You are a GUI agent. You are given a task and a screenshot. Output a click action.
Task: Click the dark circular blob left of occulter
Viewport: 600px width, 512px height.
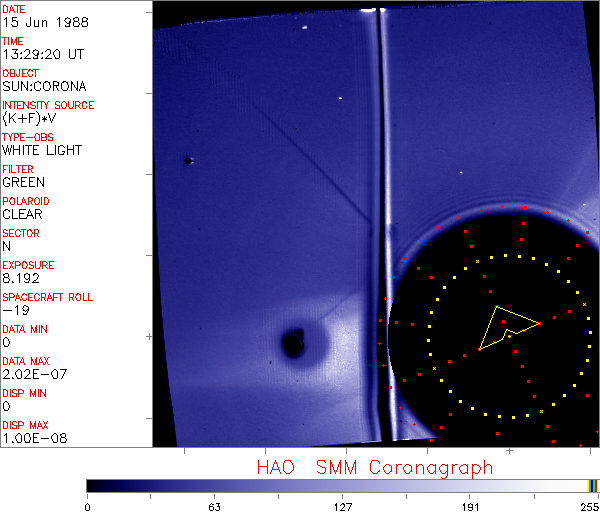[294, 345]
